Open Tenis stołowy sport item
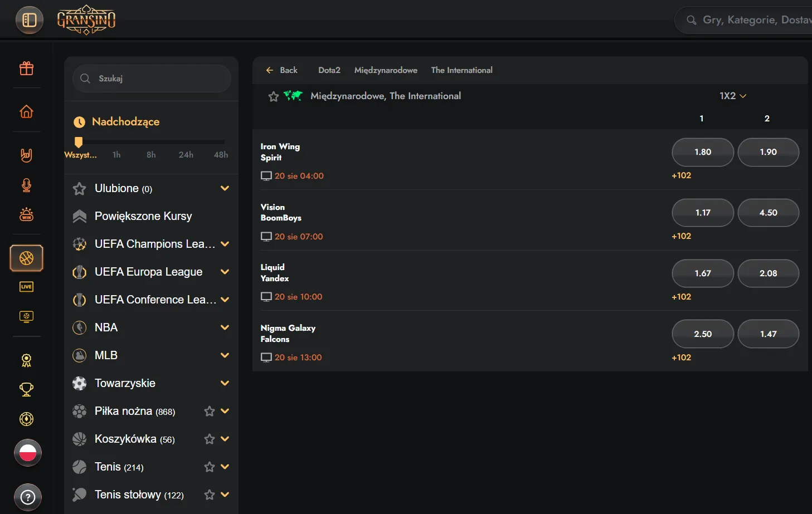Screen dimensions: 812x514 point(139,495)
